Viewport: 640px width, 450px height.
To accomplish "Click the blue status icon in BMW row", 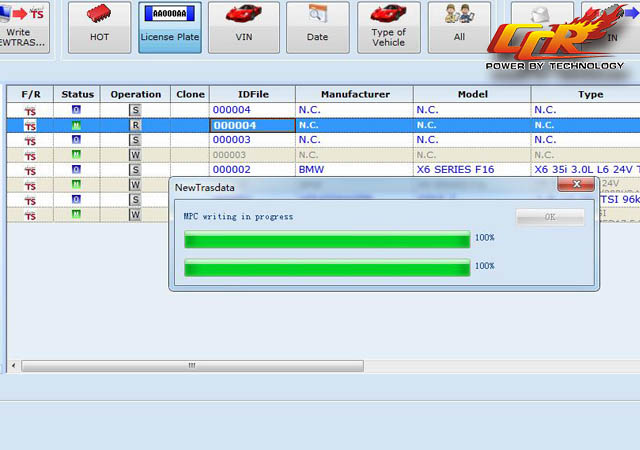I will click(x=76, y=169).
